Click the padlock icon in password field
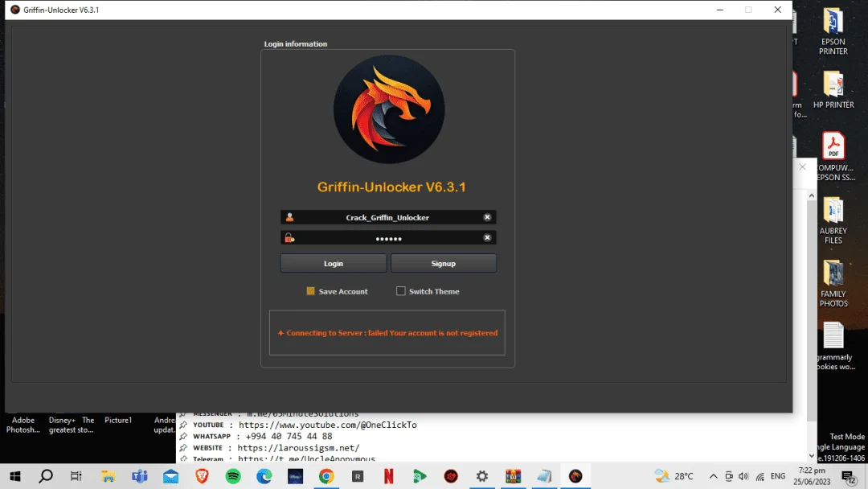868x489 pixels. tap(289, 238)
